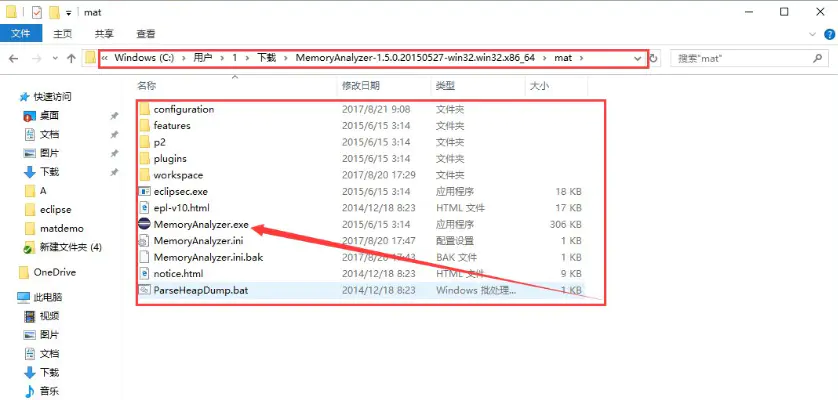
Task: Select the ParseHeapDump.bat file
Action: click(x=200, y=290)
